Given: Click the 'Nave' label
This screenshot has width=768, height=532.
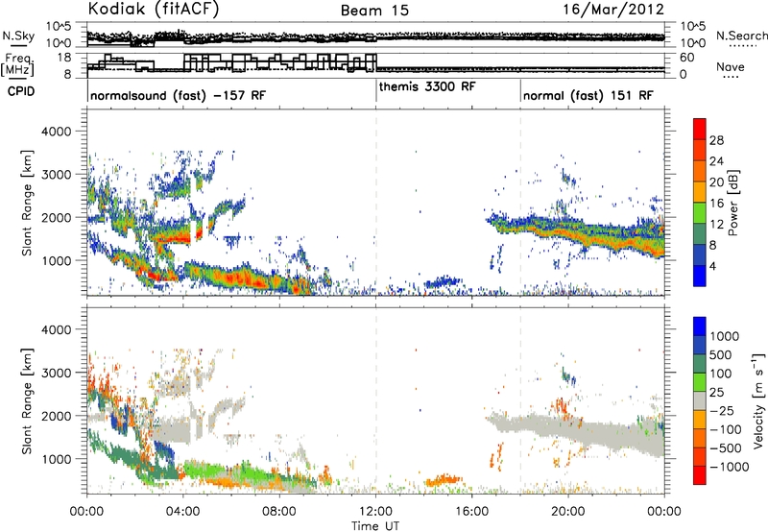Looking at the screenshot, I should pos(731,67).
